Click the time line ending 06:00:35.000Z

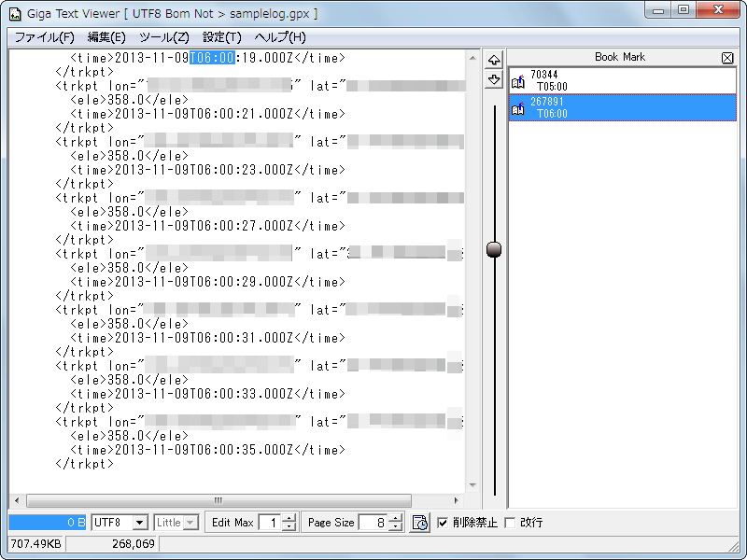coord(207,450)
